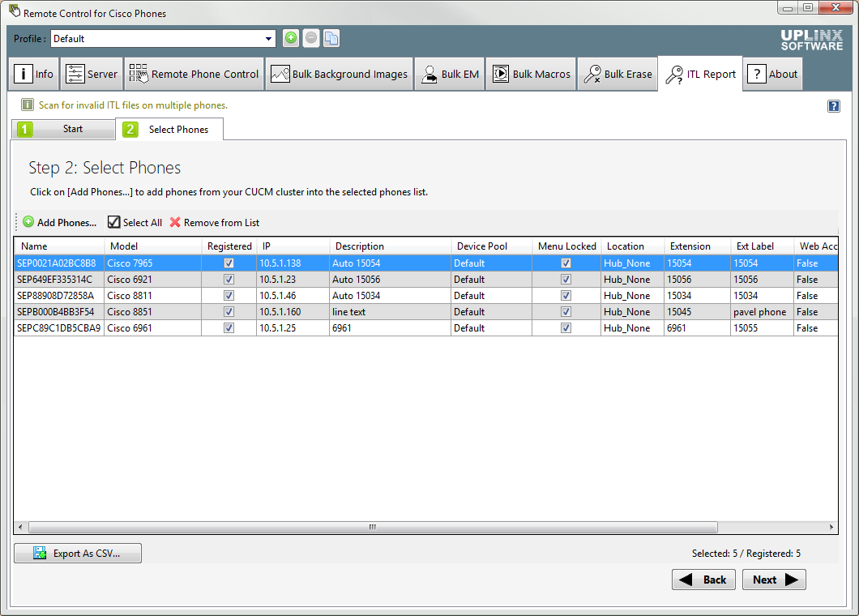Toggle Registered checkbox for SEPB000B4BB3F54
Screen dimensions: 859x616
pyautogui.click(x=229, y=312)
